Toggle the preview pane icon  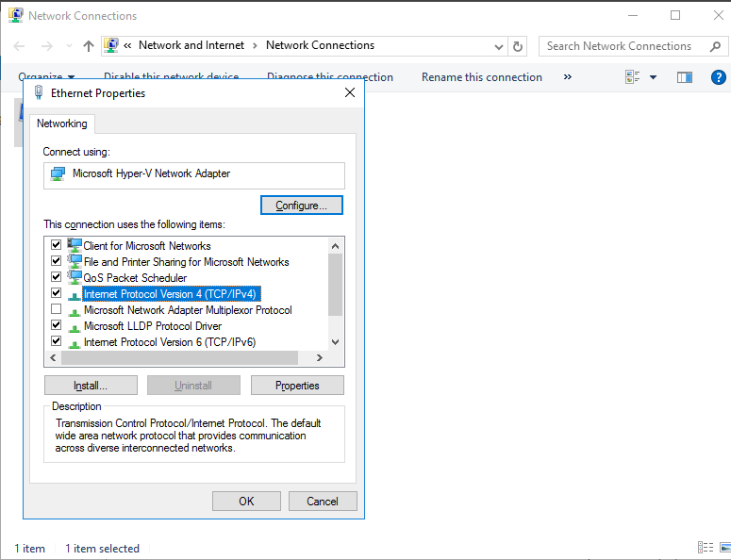[x=685, y=77]
